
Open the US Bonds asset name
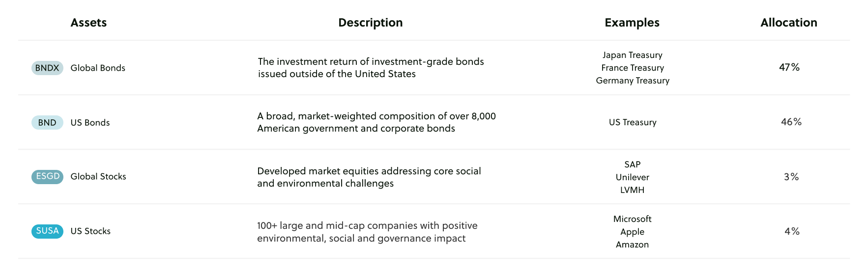tap(90, 122)
